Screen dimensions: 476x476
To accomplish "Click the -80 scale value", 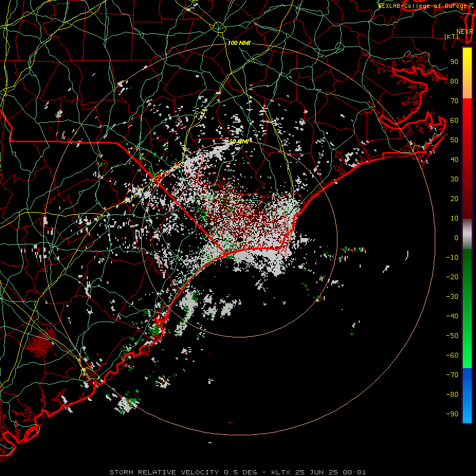I will click(x=452, y=395).
